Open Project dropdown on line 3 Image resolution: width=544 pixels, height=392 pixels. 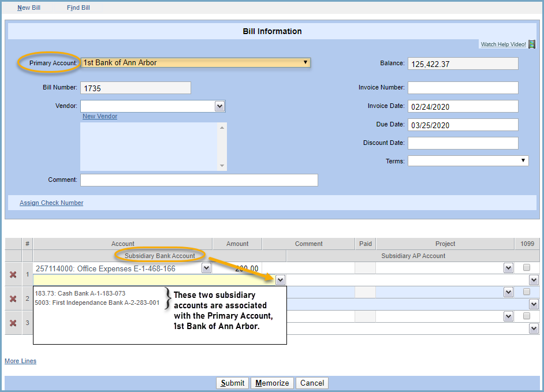(x=509, y=316)
